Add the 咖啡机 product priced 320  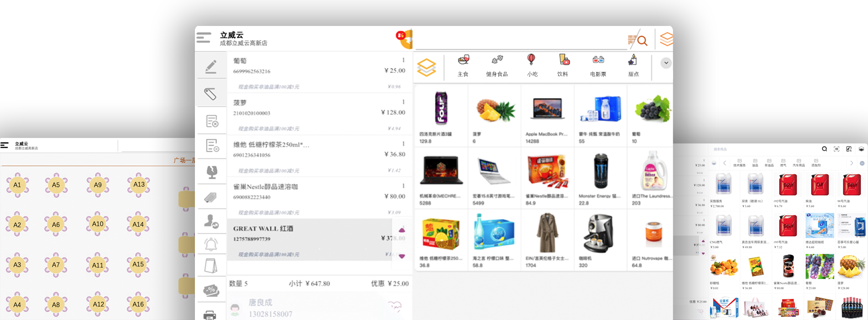point(601,240)
